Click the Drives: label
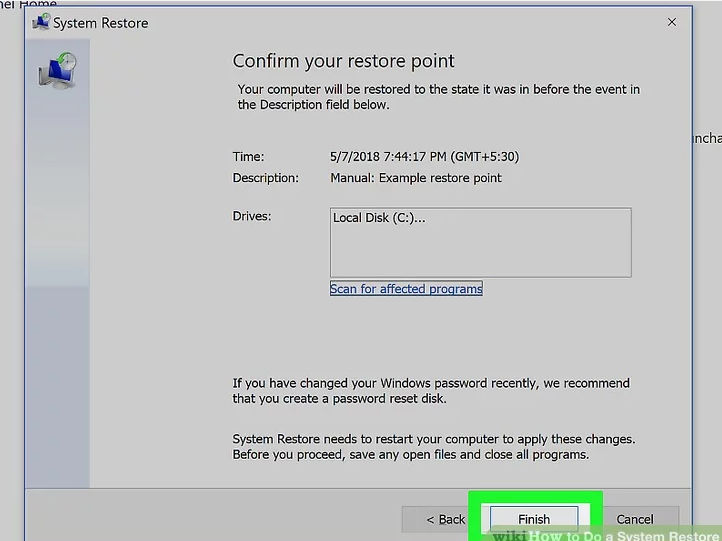 pyautogui.click(x=251, y=216)
